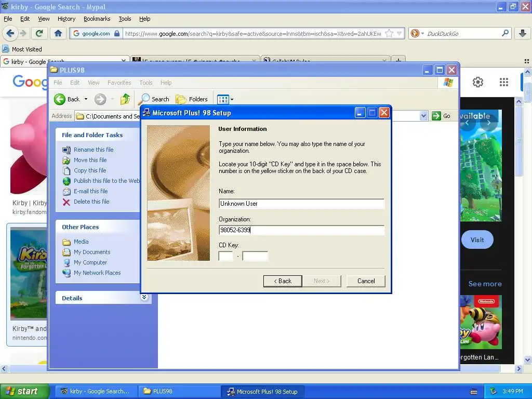Click the Most Visited bookmarks item
This screenshot has height=399, width=532.
point(22,49)
